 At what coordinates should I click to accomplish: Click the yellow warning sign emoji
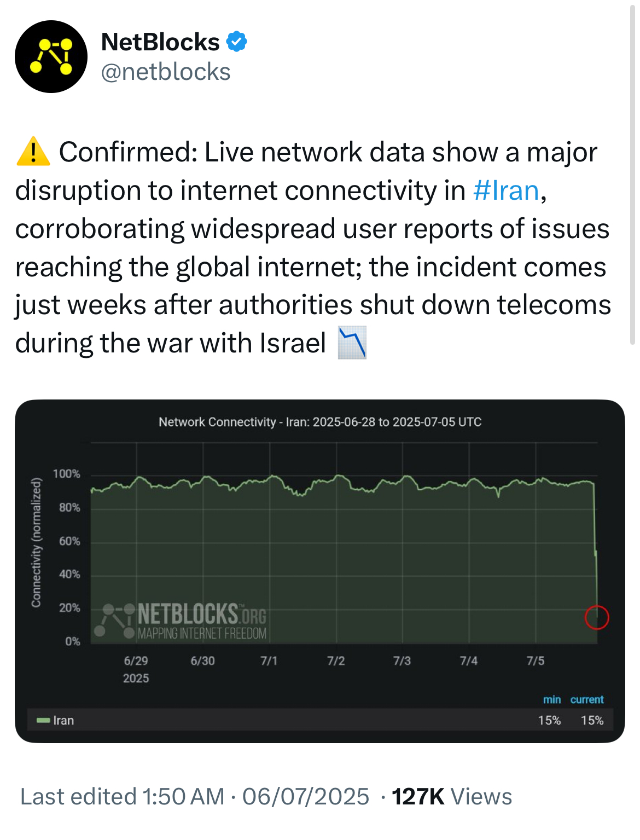(33, 152)
